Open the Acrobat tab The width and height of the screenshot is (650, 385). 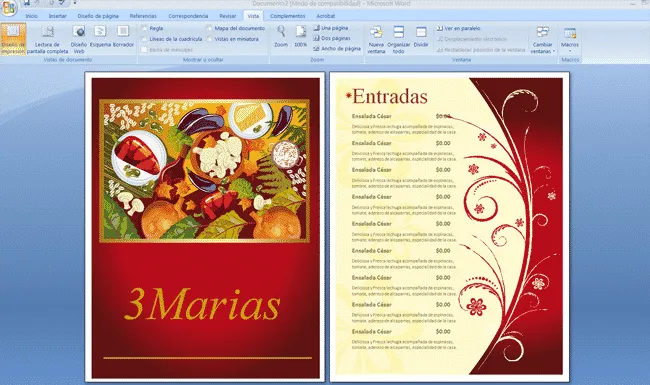(326, 16)
